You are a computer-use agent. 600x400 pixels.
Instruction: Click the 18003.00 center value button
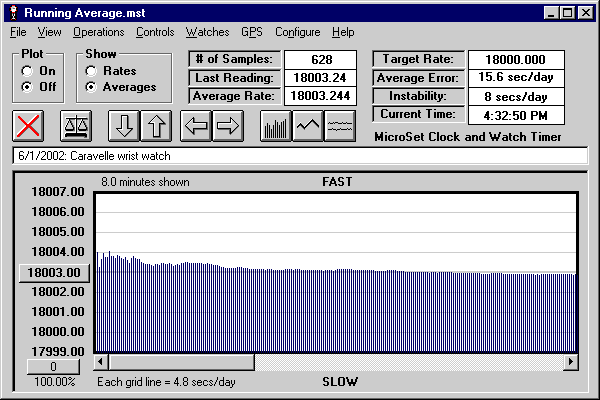(x=54, y=273)
